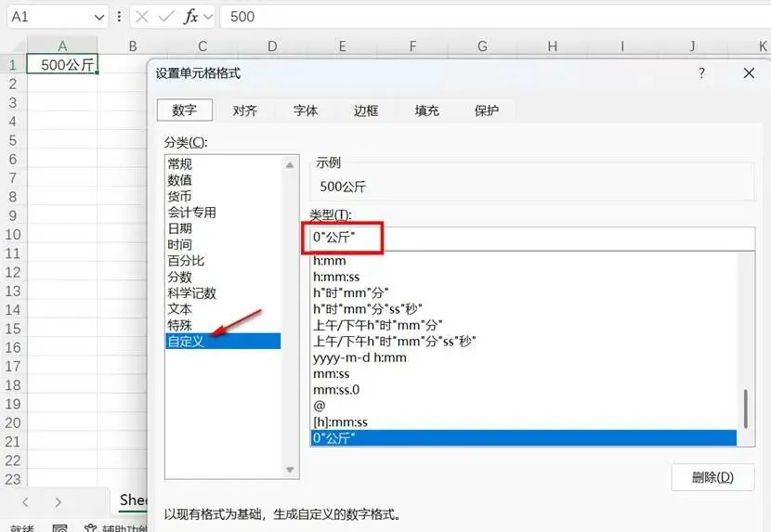Viewport: 771px width, 532px height.
Task: Close the 设置单元格格式 dialog
Action: click(749, 73)
